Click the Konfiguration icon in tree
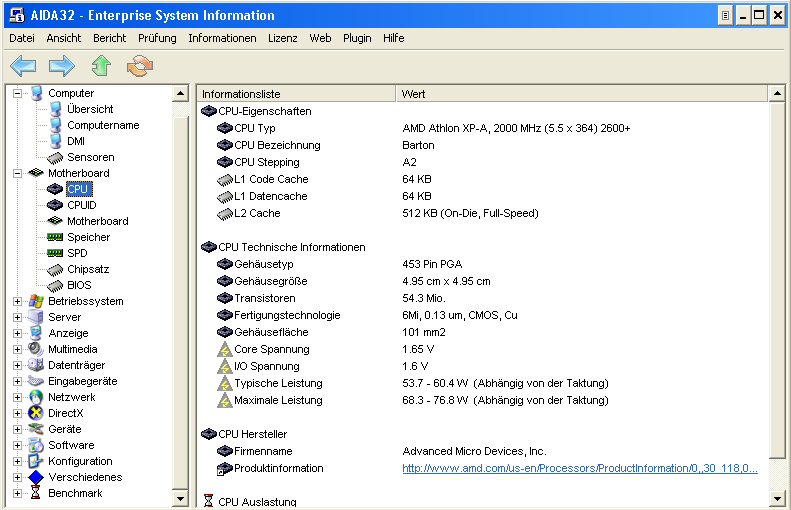Screen dimensions: 791x510 click(36, 461)
